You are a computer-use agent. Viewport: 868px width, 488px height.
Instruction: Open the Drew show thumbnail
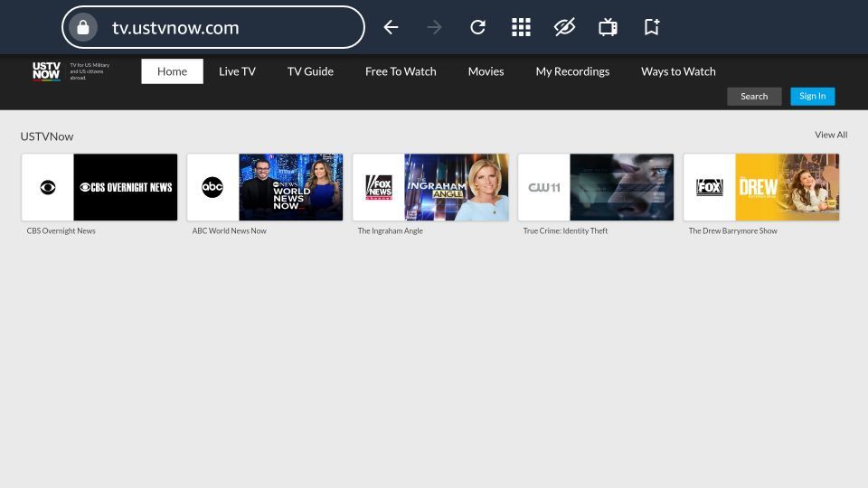(x=788, y=187)
